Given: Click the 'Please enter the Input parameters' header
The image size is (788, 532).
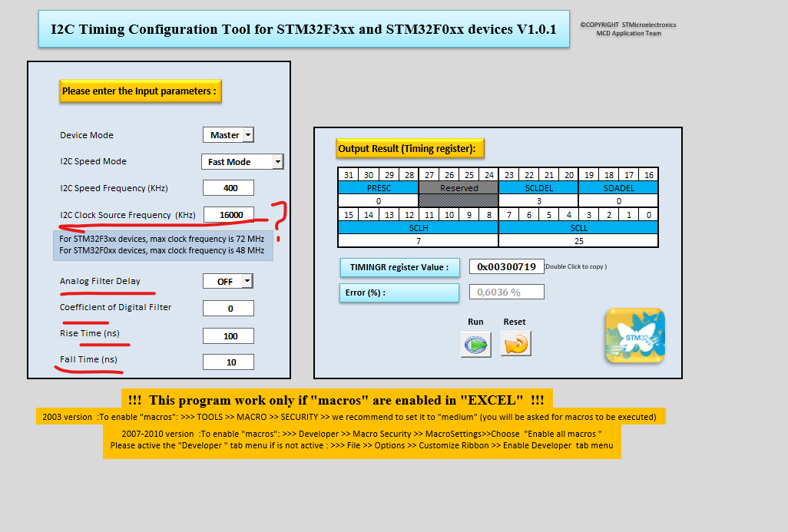Looking at the screenshot, I should (140, 91).
